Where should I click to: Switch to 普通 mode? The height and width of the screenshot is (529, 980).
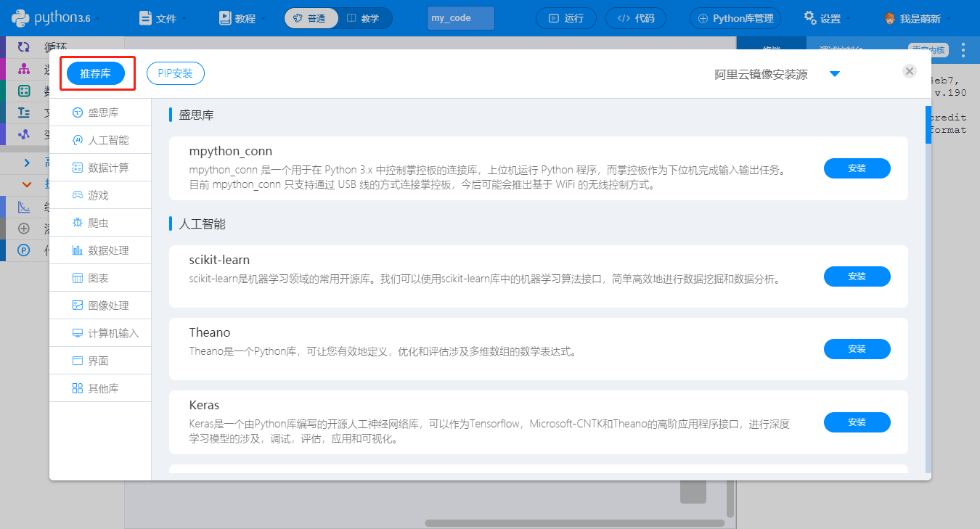click(x=311, y=18)
